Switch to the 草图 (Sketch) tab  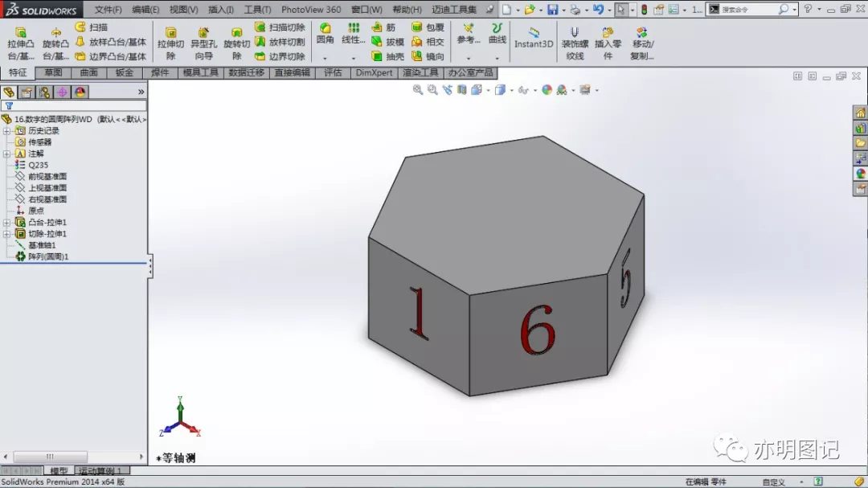(x=53, y=72)
